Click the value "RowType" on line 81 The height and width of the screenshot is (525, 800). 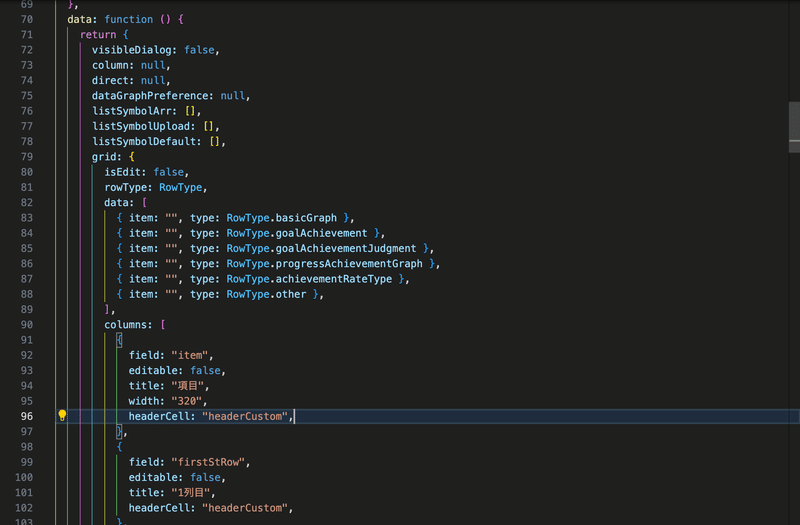[181, 188]
